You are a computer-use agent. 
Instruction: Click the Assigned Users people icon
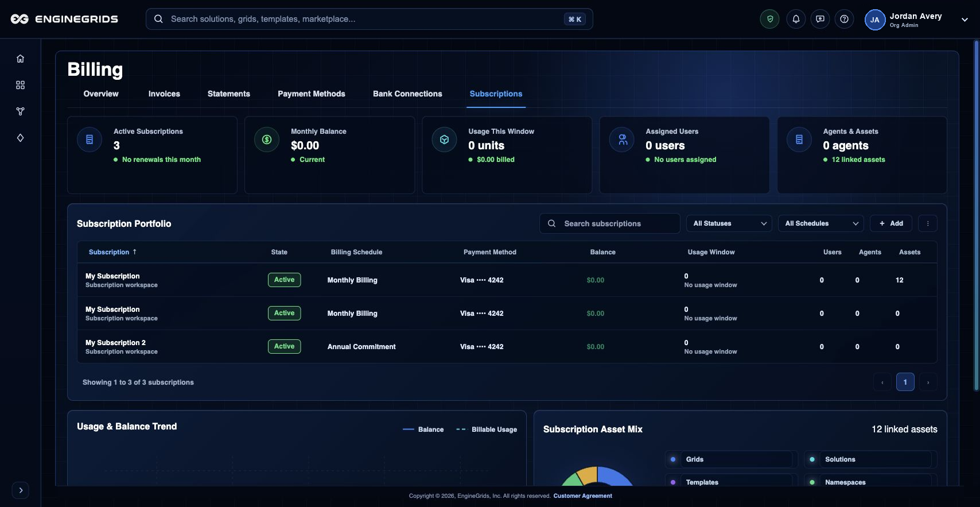(622, 140)
